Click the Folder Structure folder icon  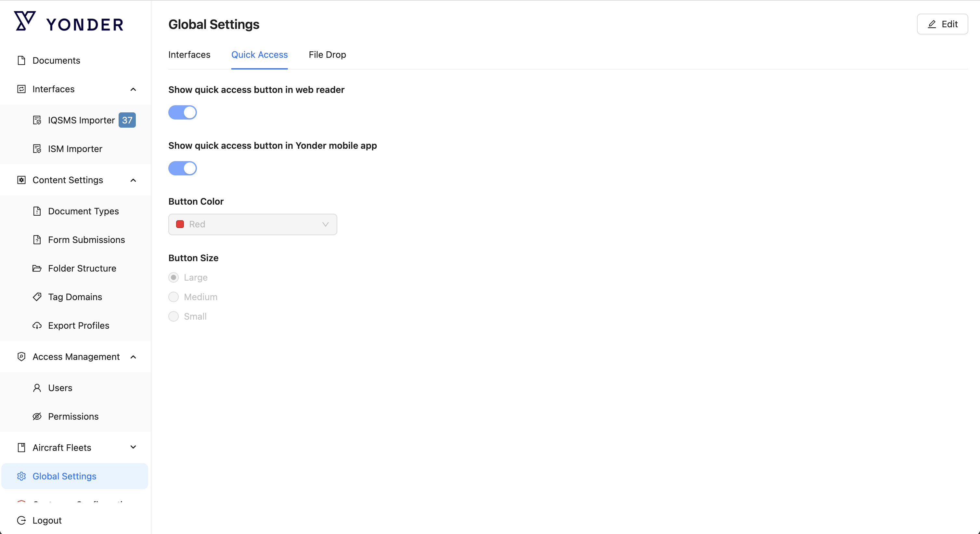pyautogui.click(x=37, y=269)
